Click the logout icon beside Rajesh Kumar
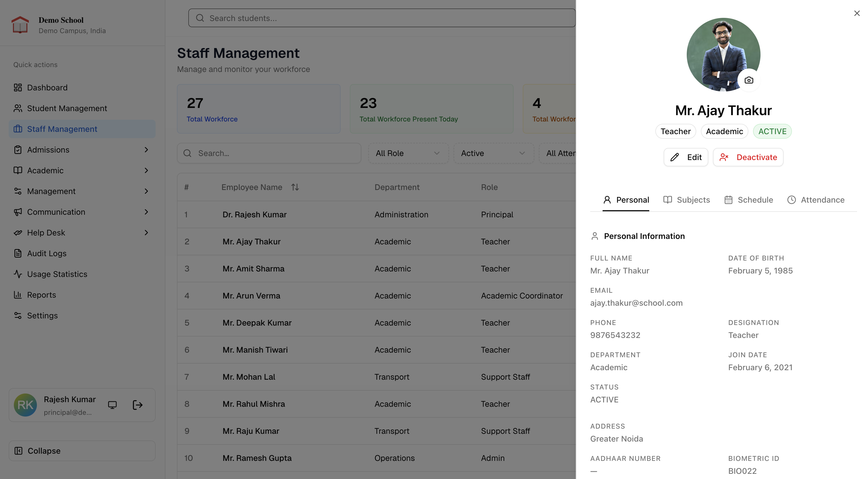This screenshot has height=479, width=868. [x=137, y=405]
